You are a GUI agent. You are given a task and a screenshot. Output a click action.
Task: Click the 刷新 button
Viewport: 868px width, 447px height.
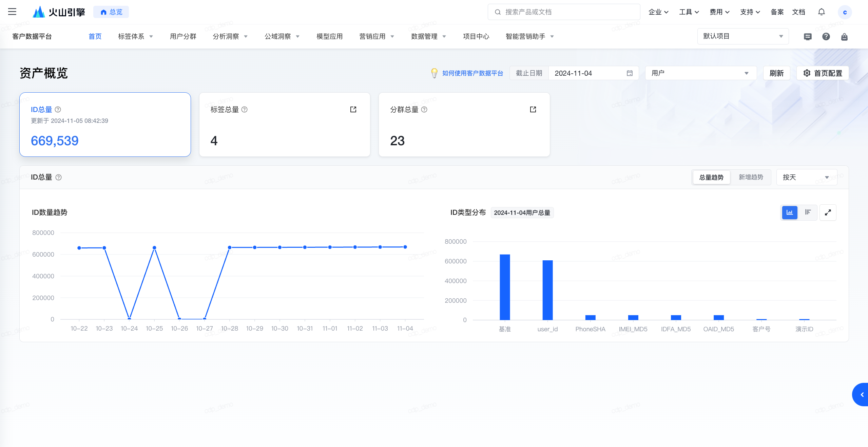776,73
